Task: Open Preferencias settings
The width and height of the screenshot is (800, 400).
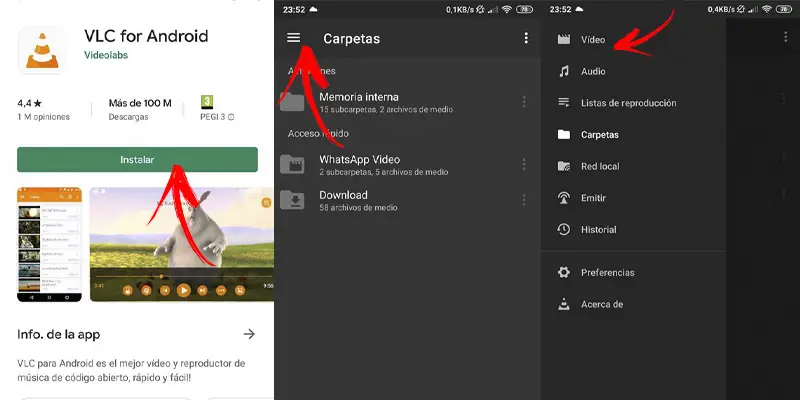Action: click(x=633, y=272)
